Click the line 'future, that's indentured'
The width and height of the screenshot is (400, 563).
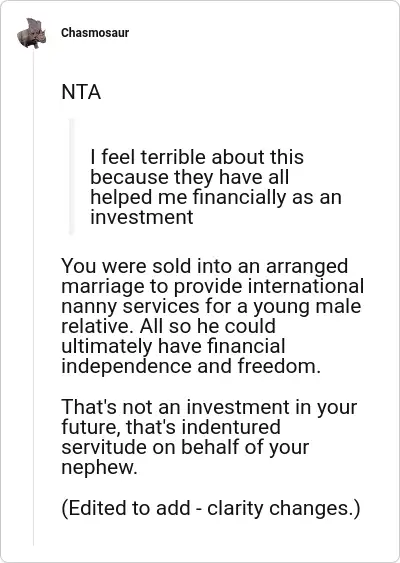(171, 427)
